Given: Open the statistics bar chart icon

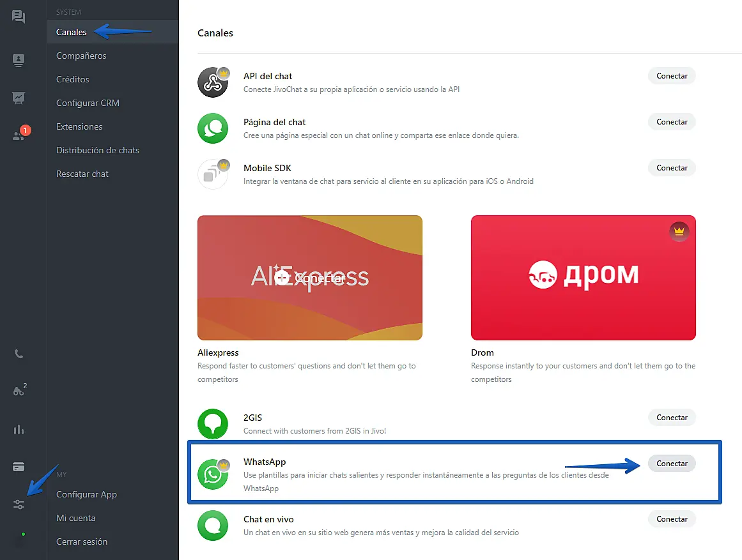Looking at the screenshot, I should coord(19,430).
